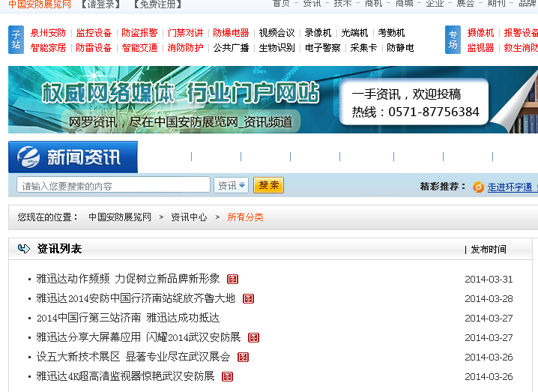Click the 资讯列表 header icon
This screenshot has width=538, height=392.
24,249
